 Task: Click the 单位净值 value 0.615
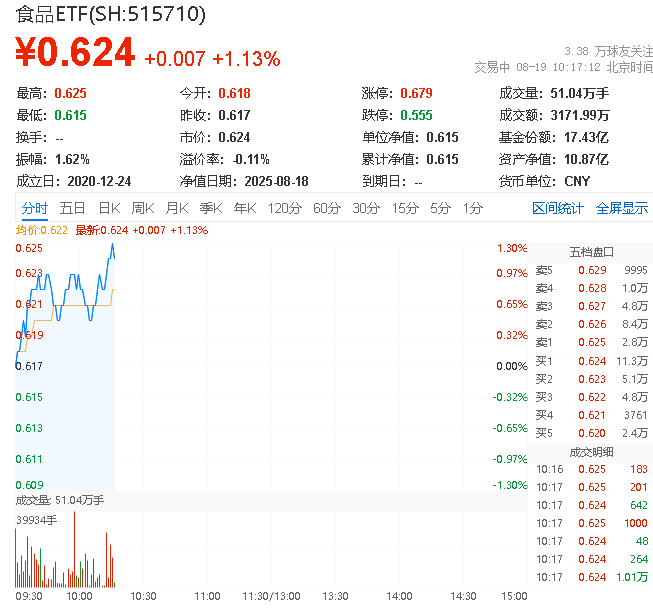point(442,137)
